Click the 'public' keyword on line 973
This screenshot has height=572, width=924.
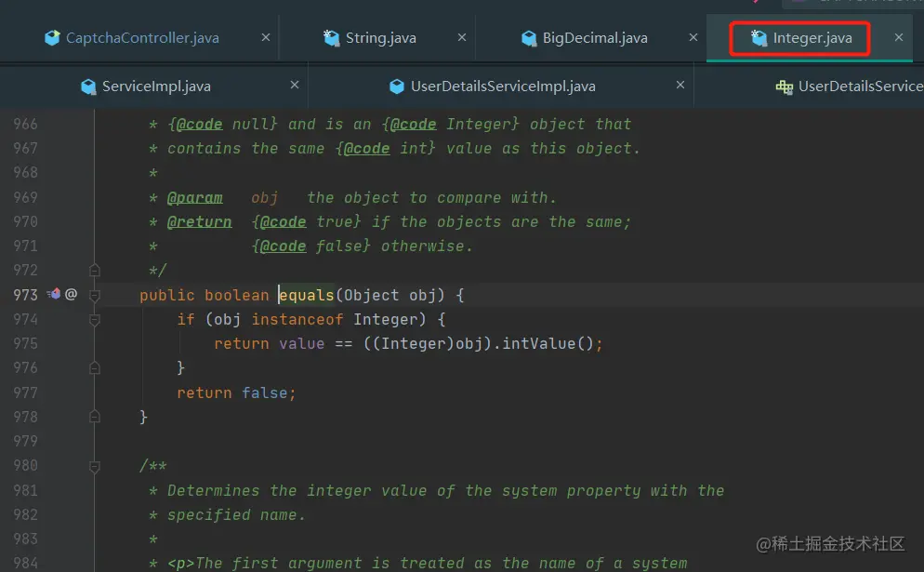pos(166,295)
